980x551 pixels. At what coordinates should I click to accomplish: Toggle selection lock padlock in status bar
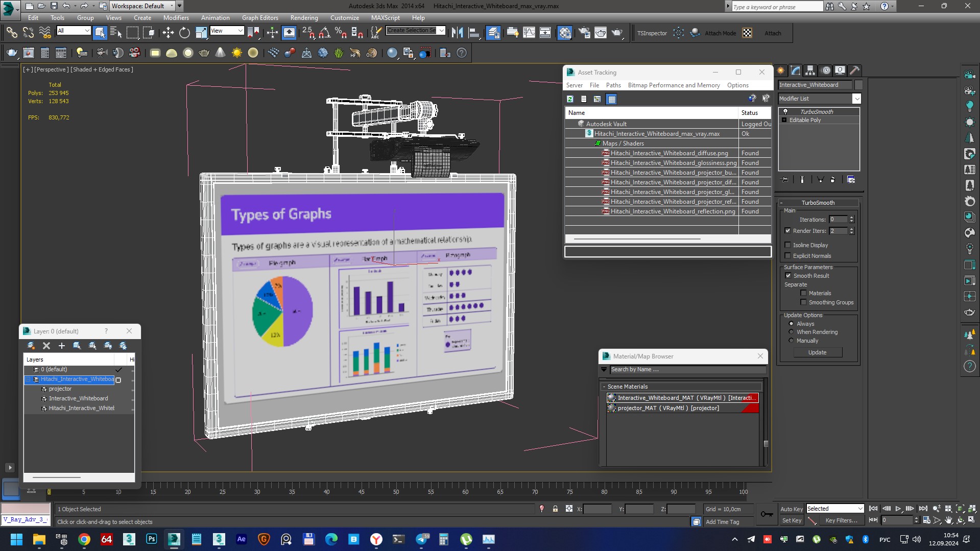pos(555,509)
